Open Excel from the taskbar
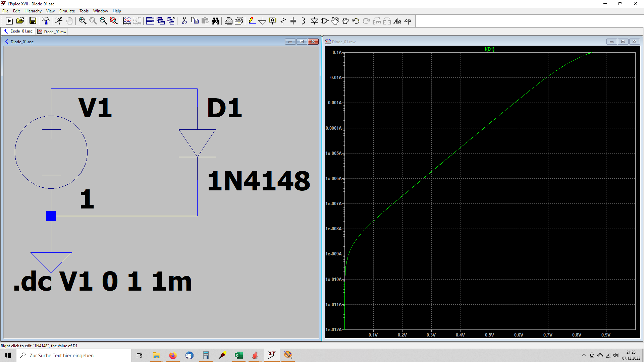644x362 pixels. pyautogui.click(x=239, y=355)
